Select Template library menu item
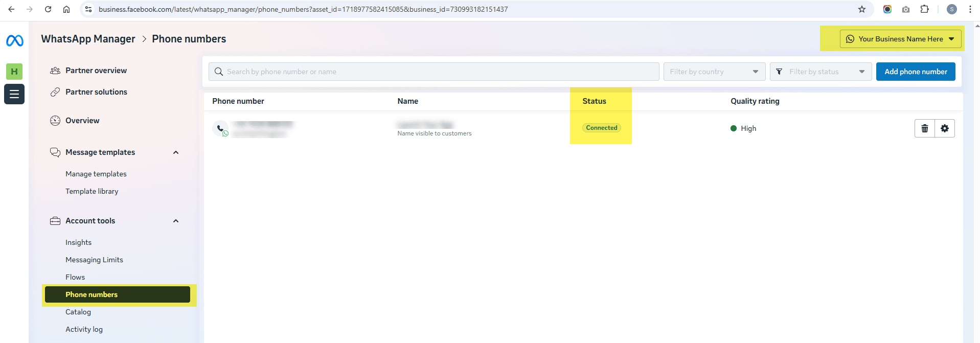Screen dimensions: 980x343 coord(92,191)
